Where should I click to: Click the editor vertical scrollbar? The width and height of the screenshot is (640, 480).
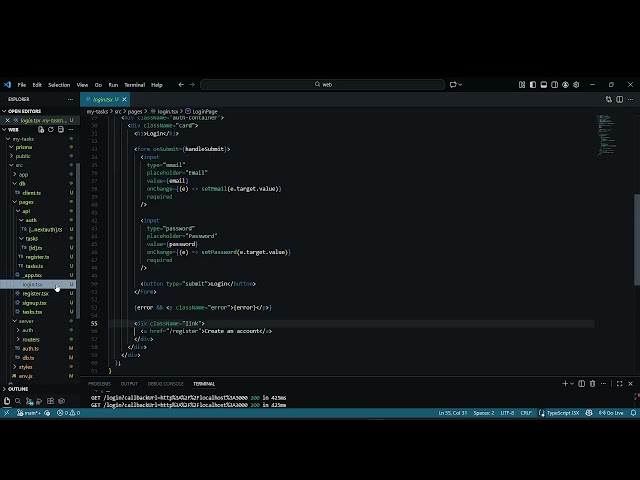637,239
